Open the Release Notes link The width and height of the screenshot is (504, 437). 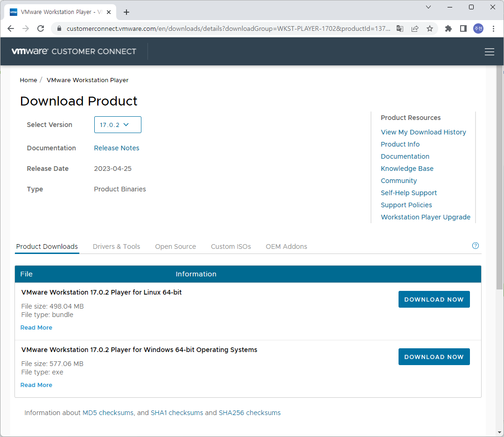pos(117,148)
